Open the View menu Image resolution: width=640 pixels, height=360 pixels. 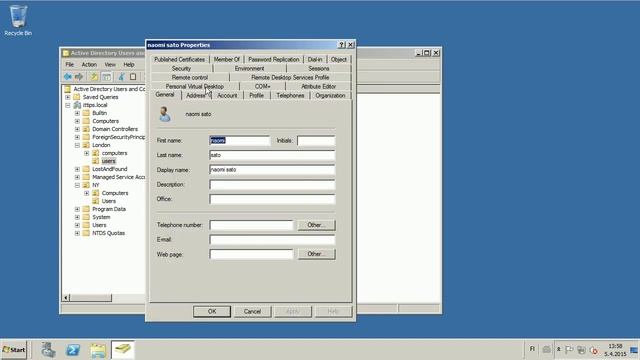[110, 64]
